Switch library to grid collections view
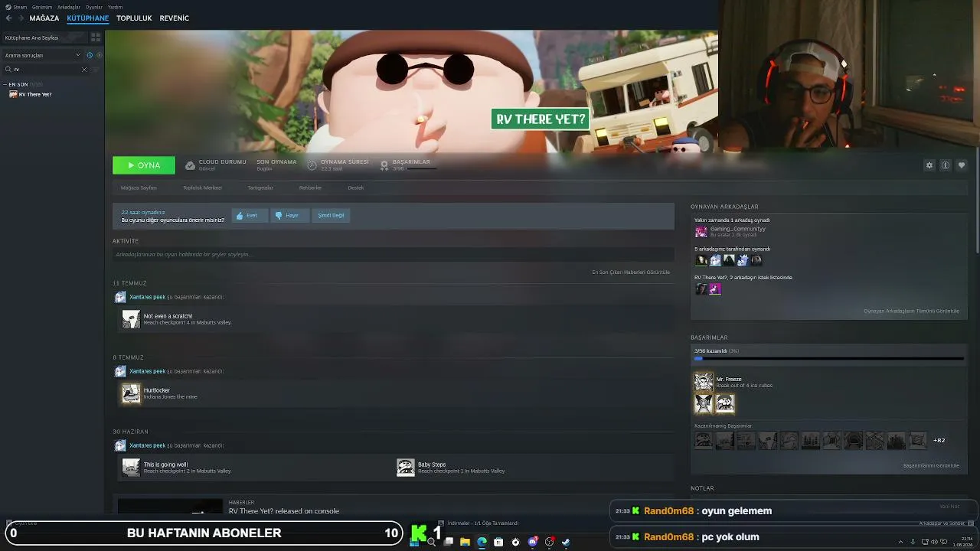980x551 pixels. 96,37
